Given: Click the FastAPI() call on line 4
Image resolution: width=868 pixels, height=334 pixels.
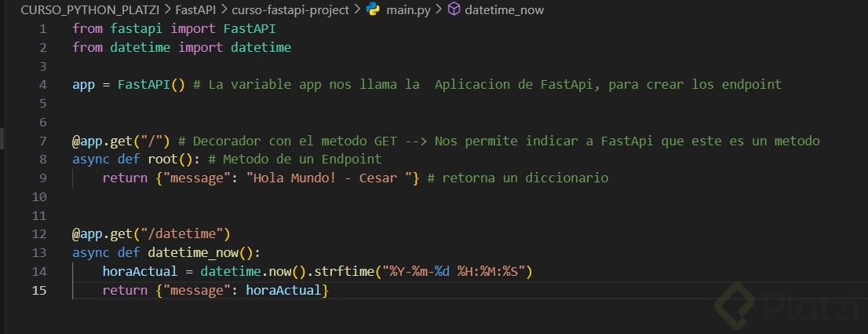Looking at the screenshot, I should 151,85.
